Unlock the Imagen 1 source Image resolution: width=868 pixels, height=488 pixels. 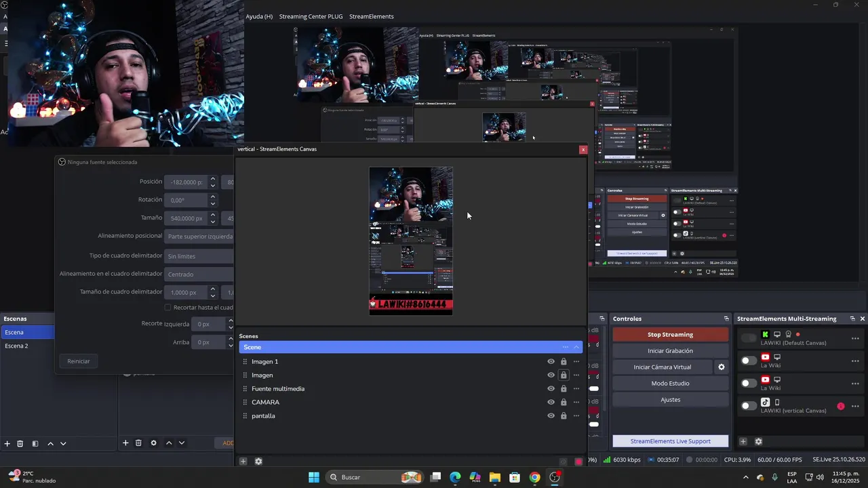[564, 361]
